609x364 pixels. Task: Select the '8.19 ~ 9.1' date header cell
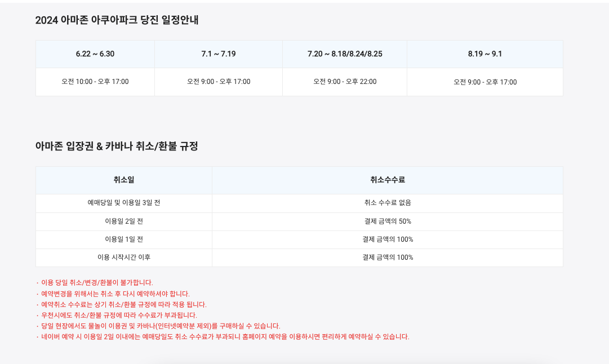(484, 54)
